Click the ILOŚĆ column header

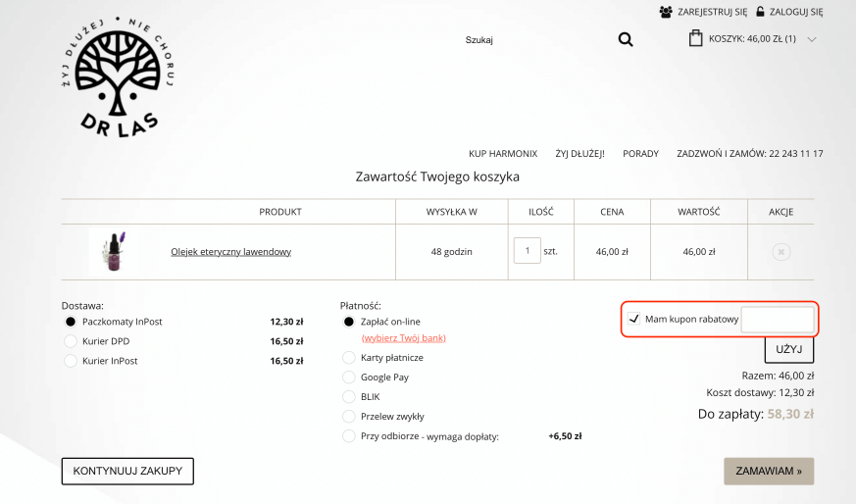(x=541, y=212)
